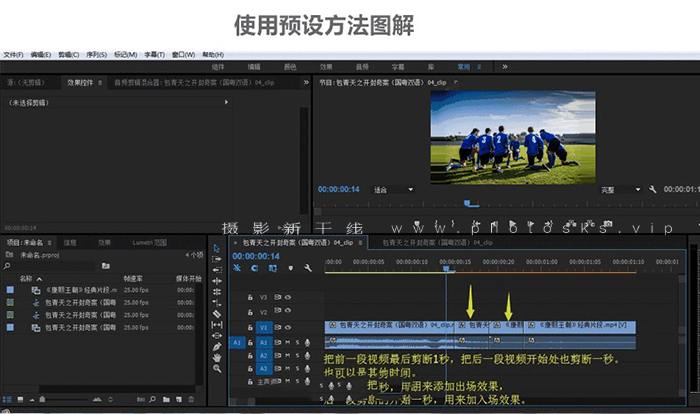700x414 pixels.
Task: Open the 编辑(E) menu
Action: click(x=41, y=54)
